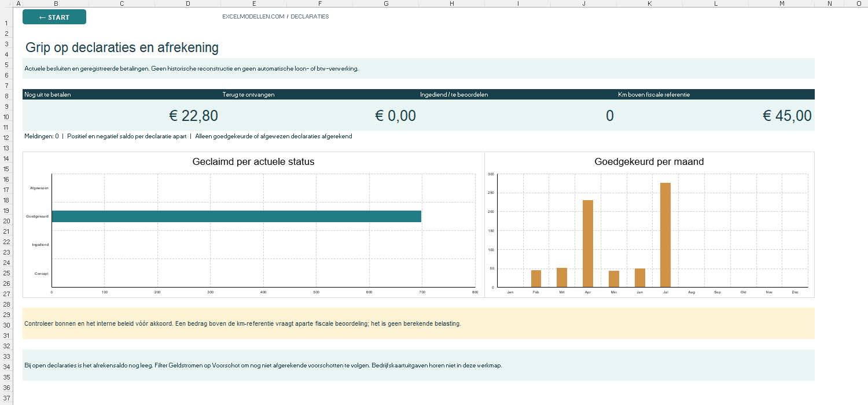Select the Feb bar in monthly chart
The height and width of the screenshot is (405, 868).
(536, 278)
